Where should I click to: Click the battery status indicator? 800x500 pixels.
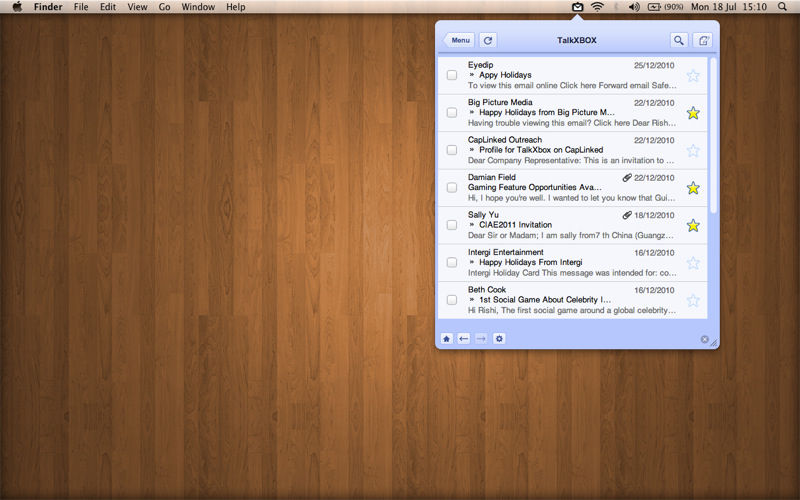pos(665,7)
